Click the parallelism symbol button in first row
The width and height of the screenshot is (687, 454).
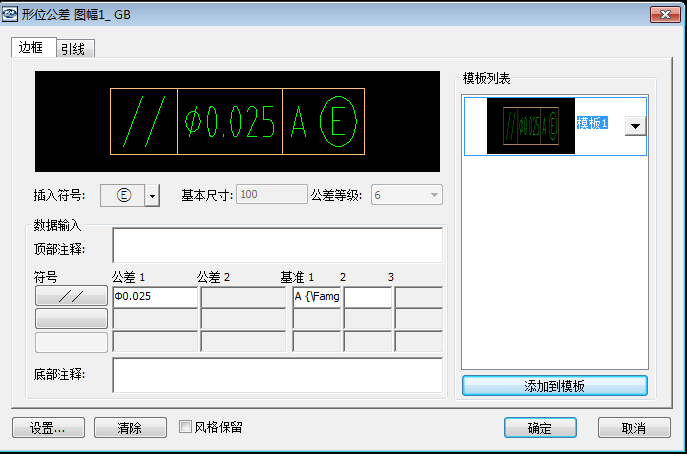coord(71,296)
